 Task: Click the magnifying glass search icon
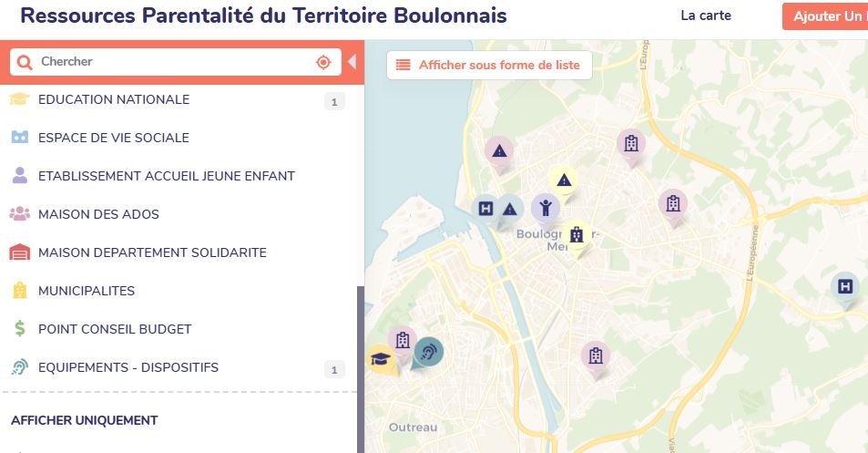pyautogui.click(x=25, y=62)
